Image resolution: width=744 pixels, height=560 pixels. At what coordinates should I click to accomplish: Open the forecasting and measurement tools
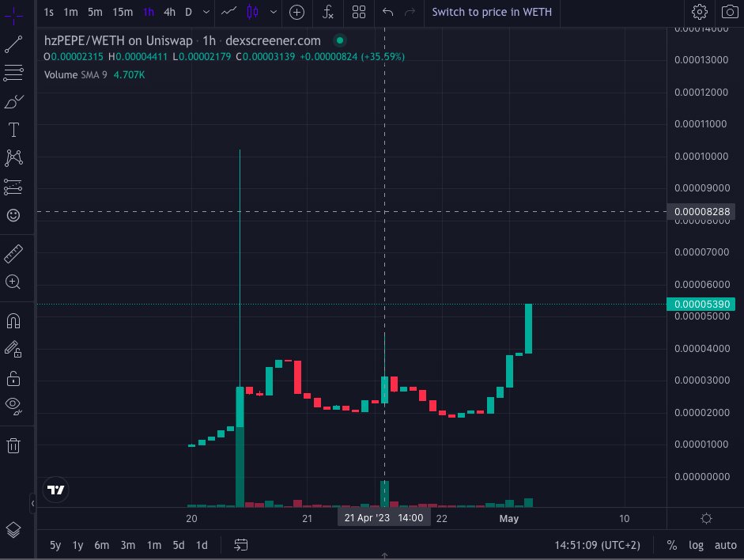click(x=13, y=187)
